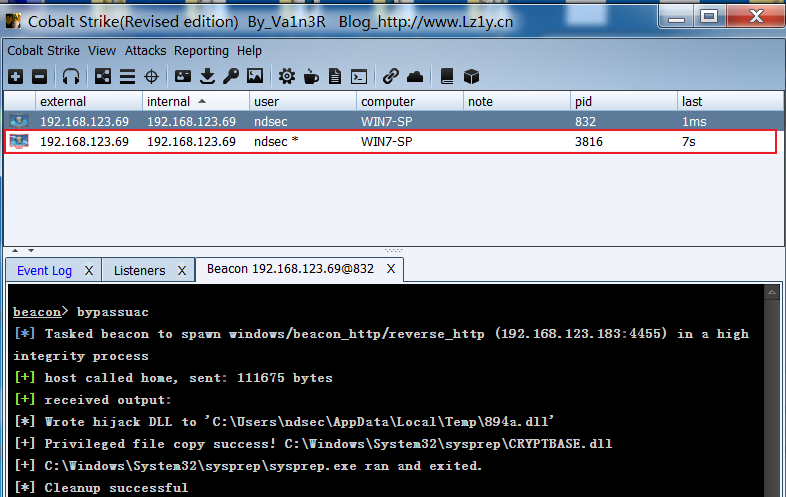Select pid cell 3816
Viewport: 786px width, 497px height.
[x=589, y=141]
